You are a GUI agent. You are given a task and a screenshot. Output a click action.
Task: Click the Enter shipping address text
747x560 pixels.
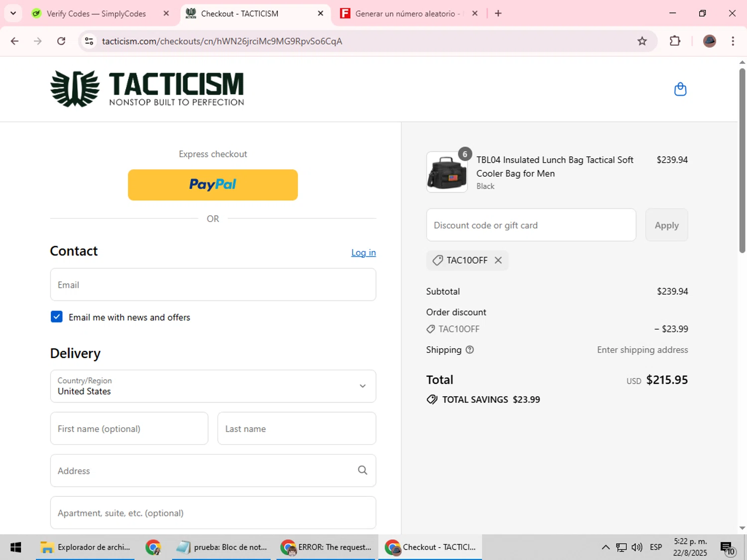point(642,350)
